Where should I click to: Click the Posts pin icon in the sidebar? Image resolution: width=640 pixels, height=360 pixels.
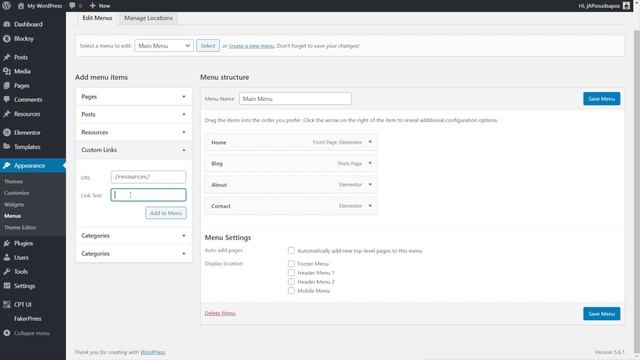(7, 57)
